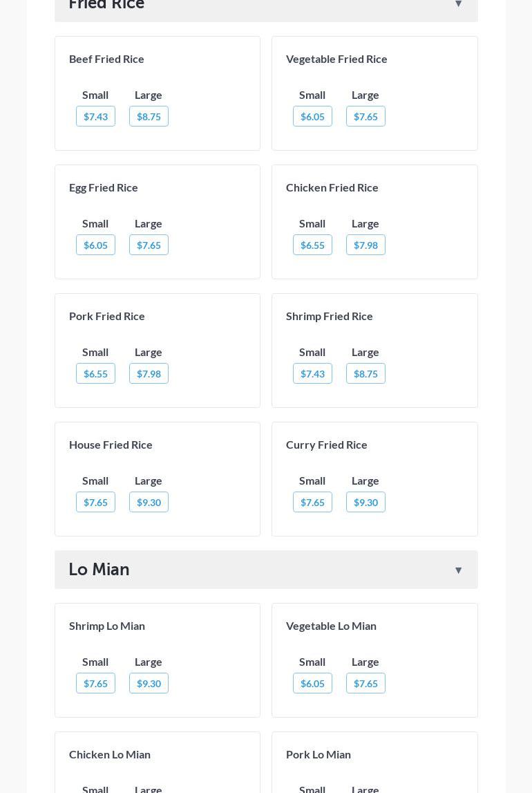Click the House Fried Rice item title
532x793 pixels.
(111, 445)
